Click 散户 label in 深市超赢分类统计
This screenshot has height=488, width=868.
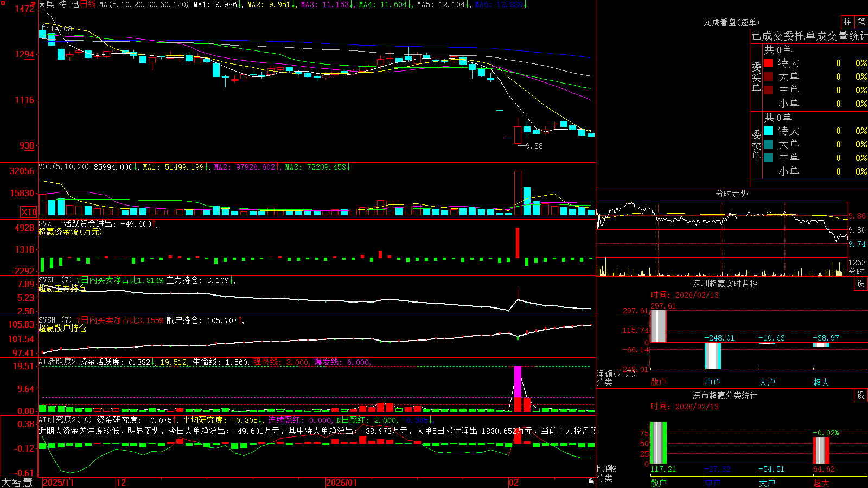tap(659, 483)
